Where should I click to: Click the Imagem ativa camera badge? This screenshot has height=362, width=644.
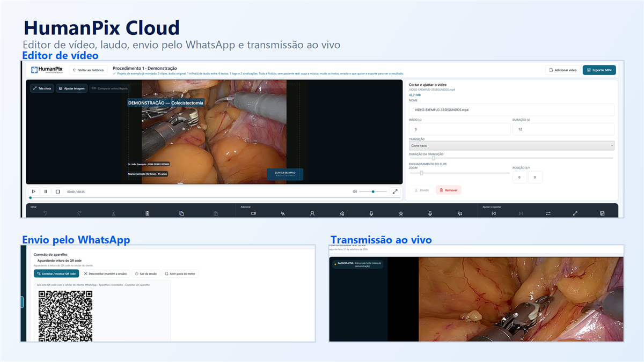click(357, 264)
